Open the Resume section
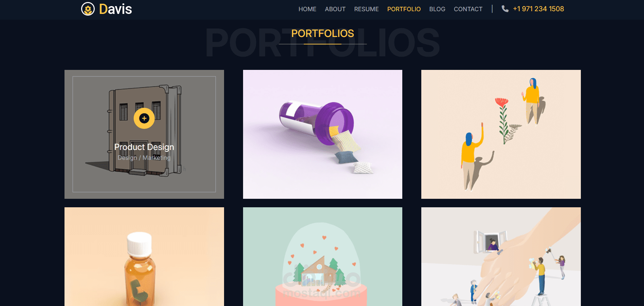 (366, 9)
